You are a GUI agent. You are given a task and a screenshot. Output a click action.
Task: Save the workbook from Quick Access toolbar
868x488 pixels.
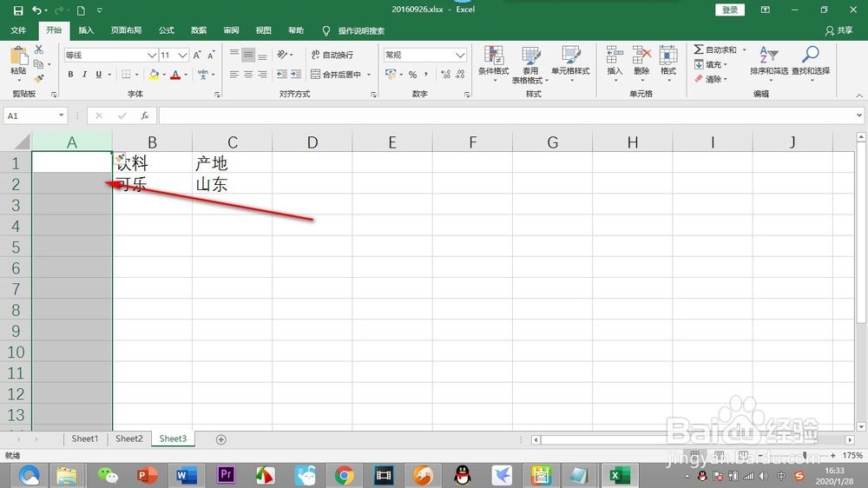(17, 10)
